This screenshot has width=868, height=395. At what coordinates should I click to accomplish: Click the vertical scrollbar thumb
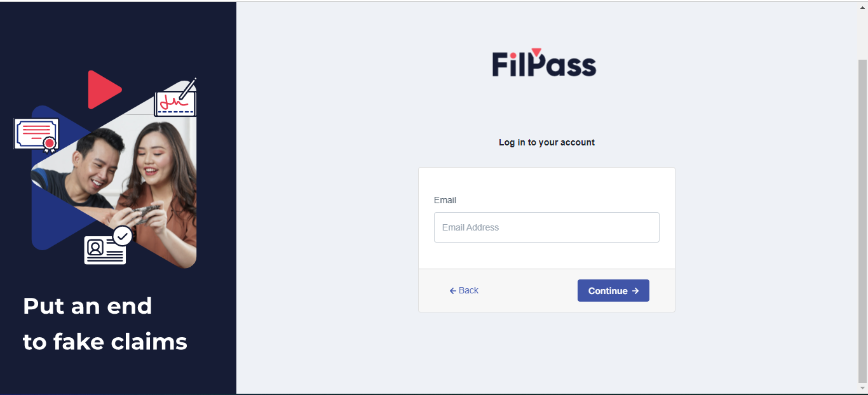(x=862, y=222)
